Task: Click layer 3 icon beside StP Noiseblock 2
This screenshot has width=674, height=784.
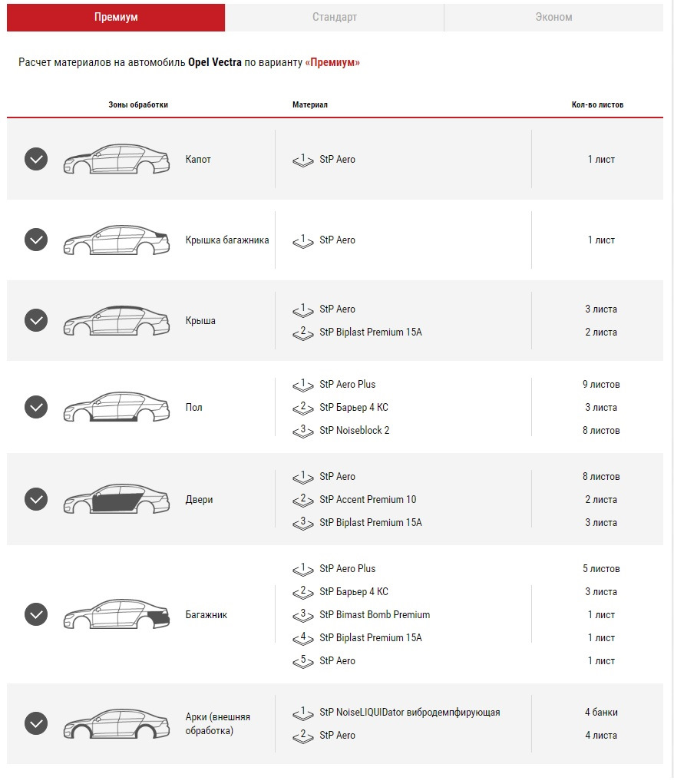Action: point(303,430)
